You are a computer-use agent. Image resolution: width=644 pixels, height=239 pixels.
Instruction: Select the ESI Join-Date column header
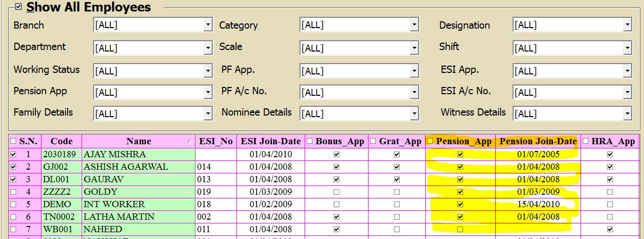click(270, 141)
